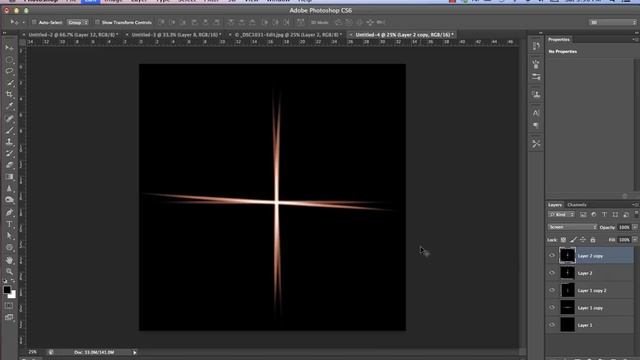The height and width of the screenshot is (360, 640).
Task: Open the Auto-Select Group dropdown
Action: 78,22
